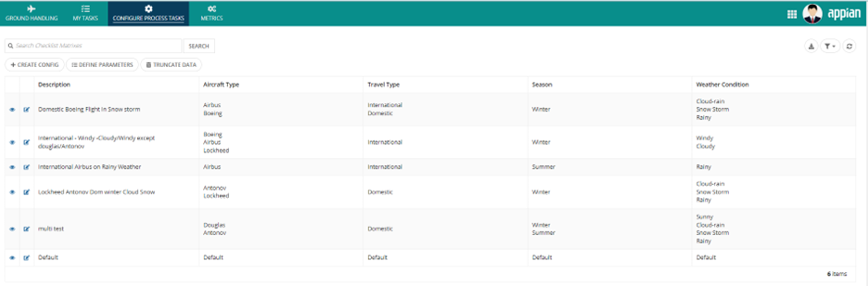The image size is (868, 286).
Task: View the multi test config
Action: click(12, 229)
